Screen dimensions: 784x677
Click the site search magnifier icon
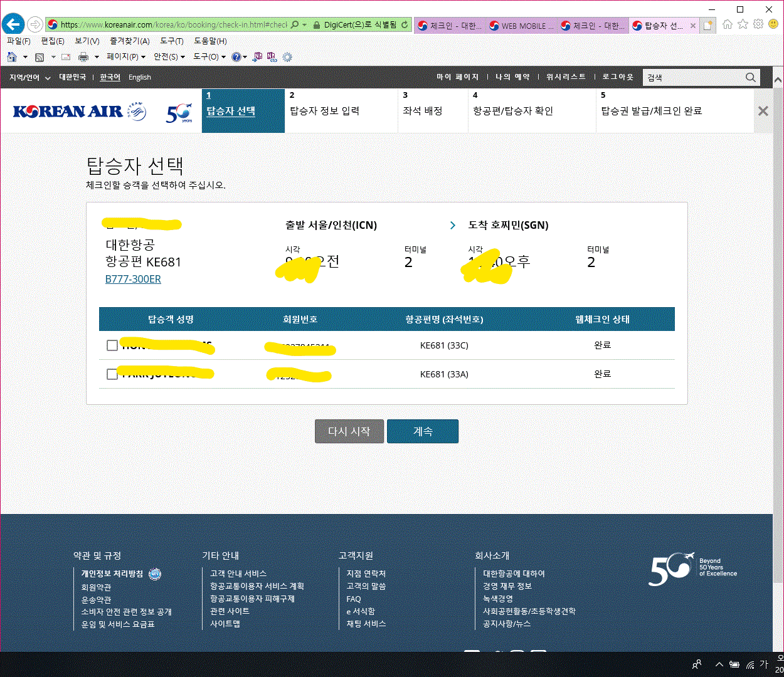click(x=751, y=78)
